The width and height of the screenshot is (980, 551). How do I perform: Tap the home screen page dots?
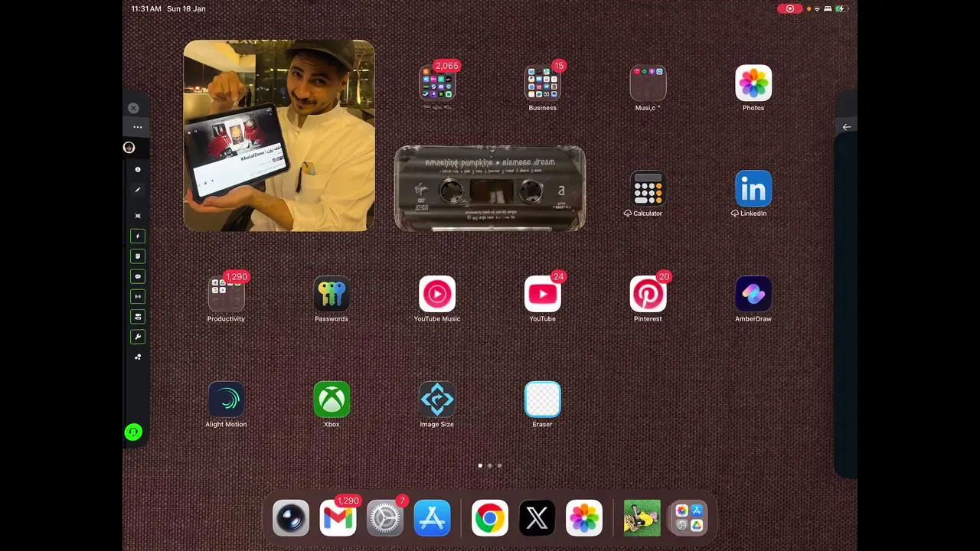[x=490, y=465]
